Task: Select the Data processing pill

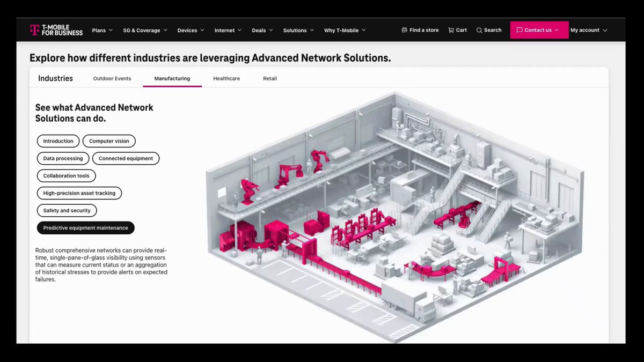Action: click(x=63, y=158)
